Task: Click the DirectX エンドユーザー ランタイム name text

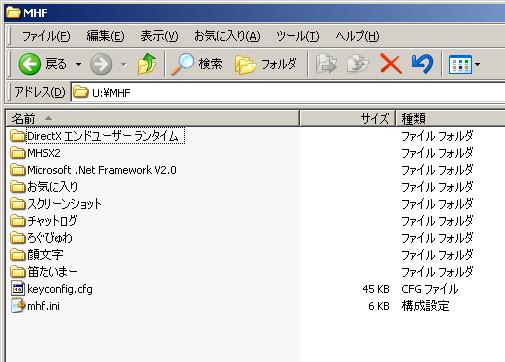Action: pos(103,136)
